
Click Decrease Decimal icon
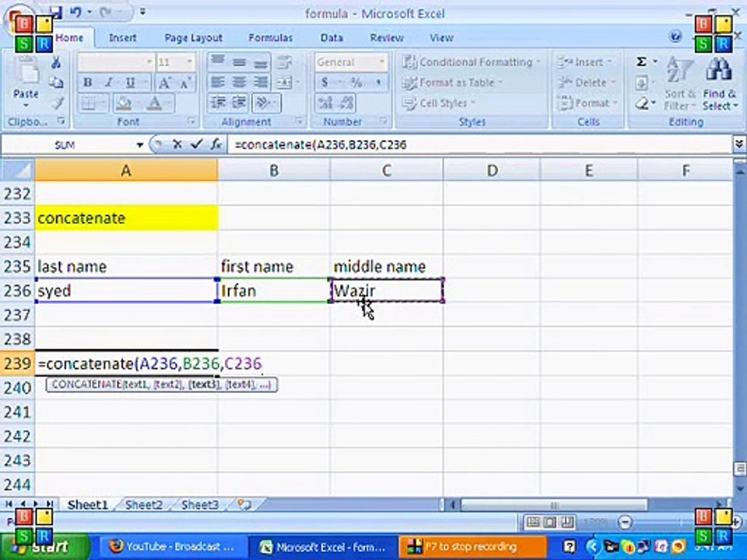coord(347,103)
